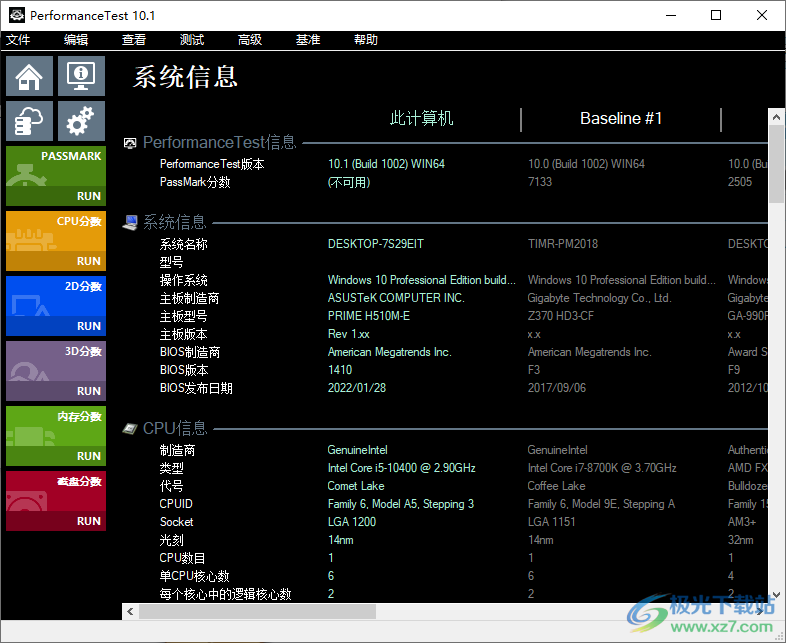This screenshot has height=643, width=786.
Task: Click the baseline PassMark score 7133
Action: pyautogui.click(x=540, y=182)
